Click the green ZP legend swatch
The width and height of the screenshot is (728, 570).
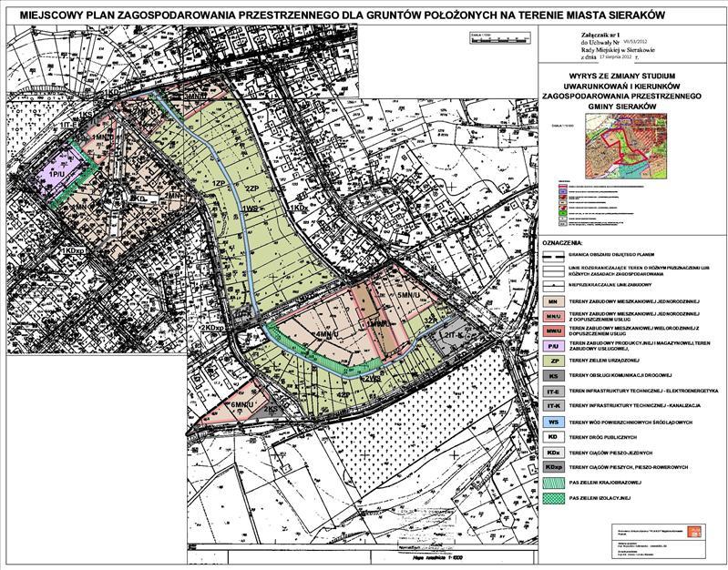(x=553, y=361)
